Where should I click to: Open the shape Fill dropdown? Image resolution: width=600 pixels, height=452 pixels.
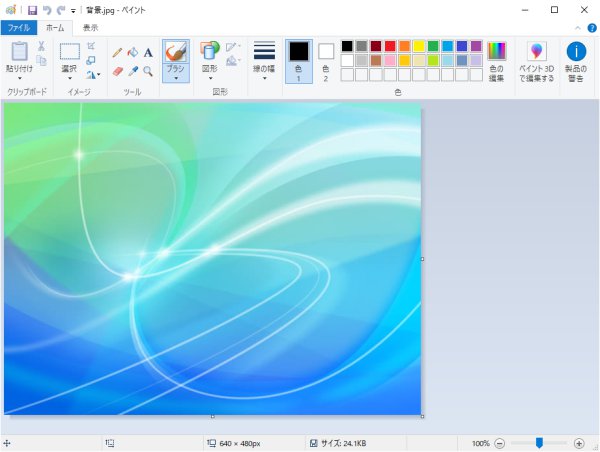(x=233, y=60)
